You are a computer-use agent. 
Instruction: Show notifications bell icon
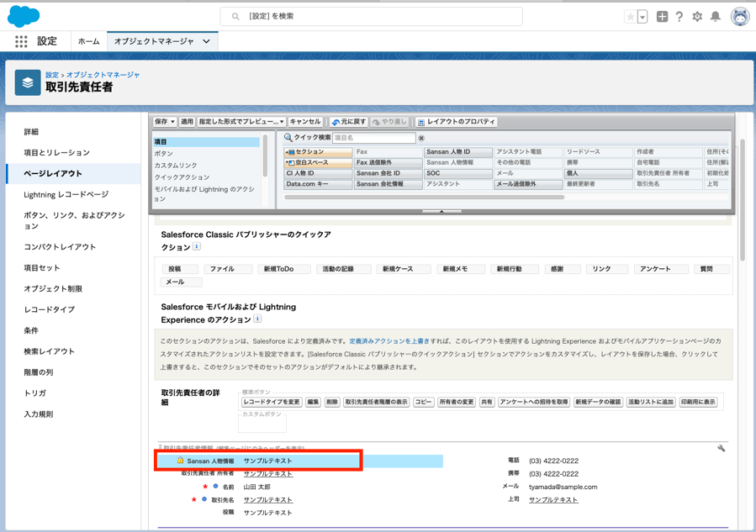[x=716, y=17]
